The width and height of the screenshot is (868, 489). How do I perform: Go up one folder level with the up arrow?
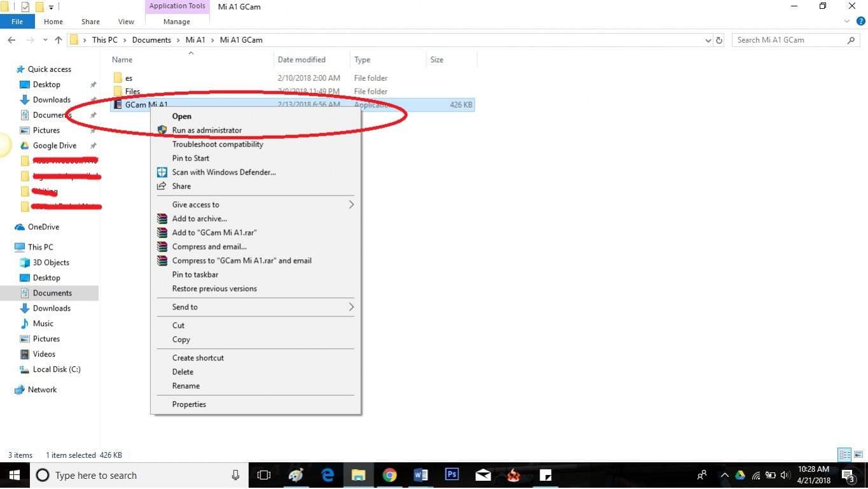tap(59, 40)
